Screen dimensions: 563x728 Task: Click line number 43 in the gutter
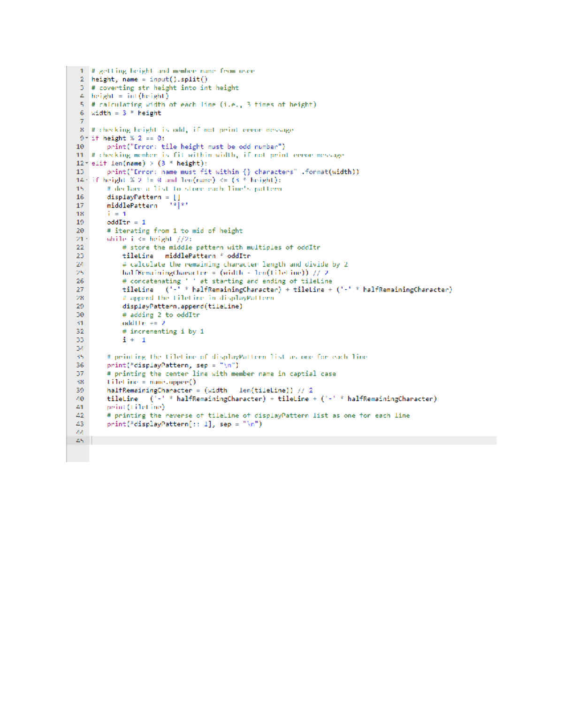80,424
